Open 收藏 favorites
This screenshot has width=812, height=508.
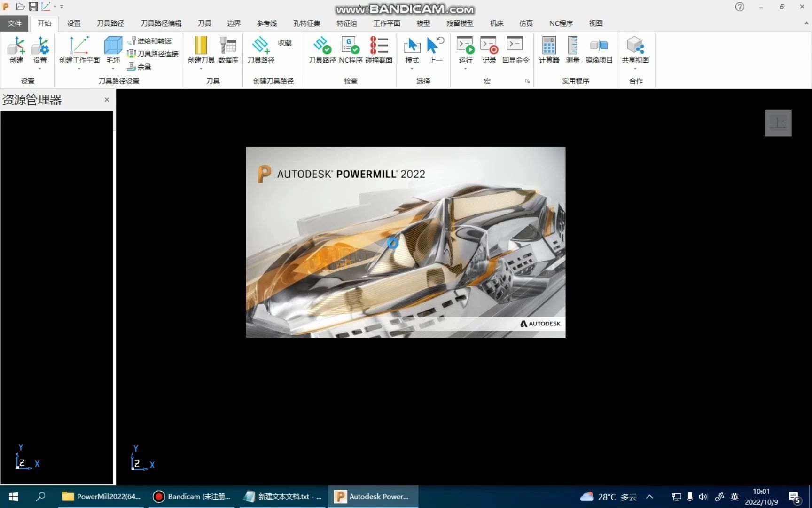click(285, 43)
